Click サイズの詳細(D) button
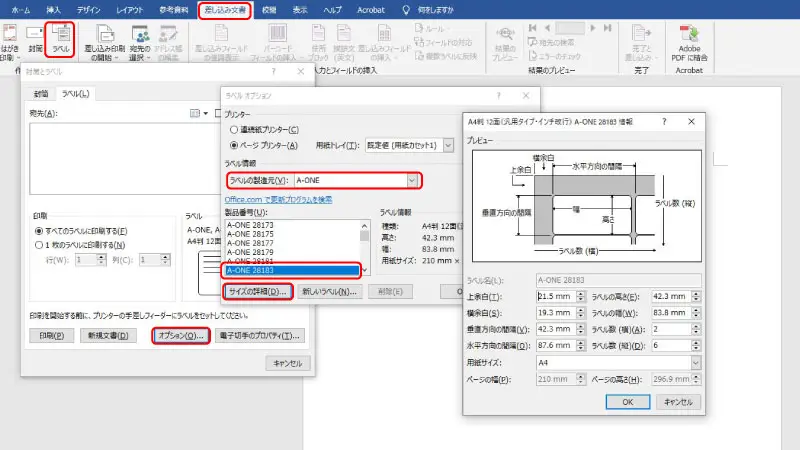 (x=258, y=291)
